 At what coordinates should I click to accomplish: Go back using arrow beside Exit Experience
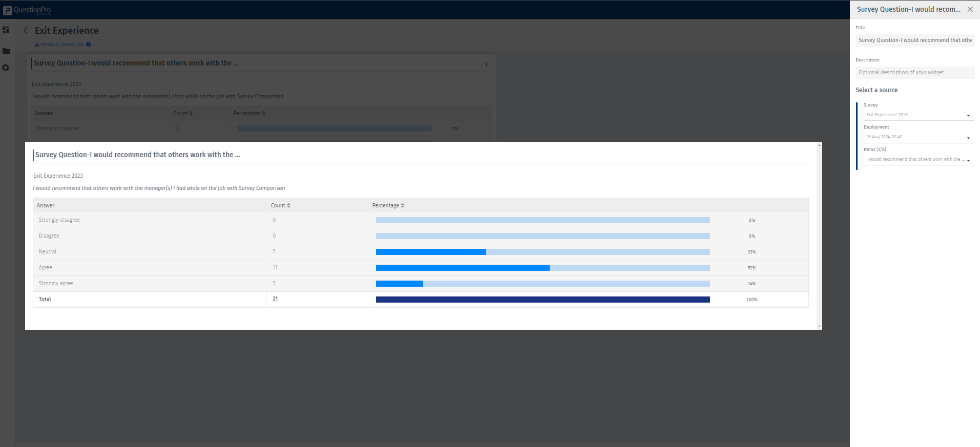pos(26,31)
